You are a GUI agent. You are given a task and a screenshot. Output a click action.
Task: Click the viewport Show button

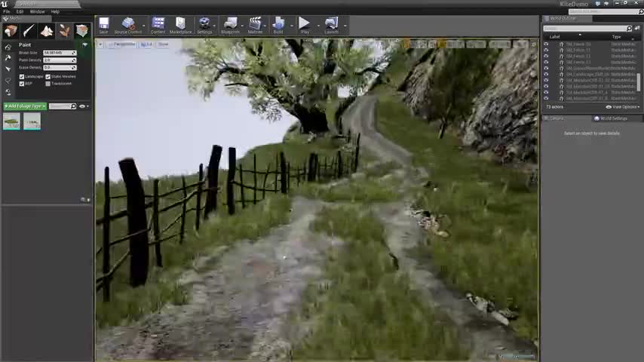coord(164,44)
